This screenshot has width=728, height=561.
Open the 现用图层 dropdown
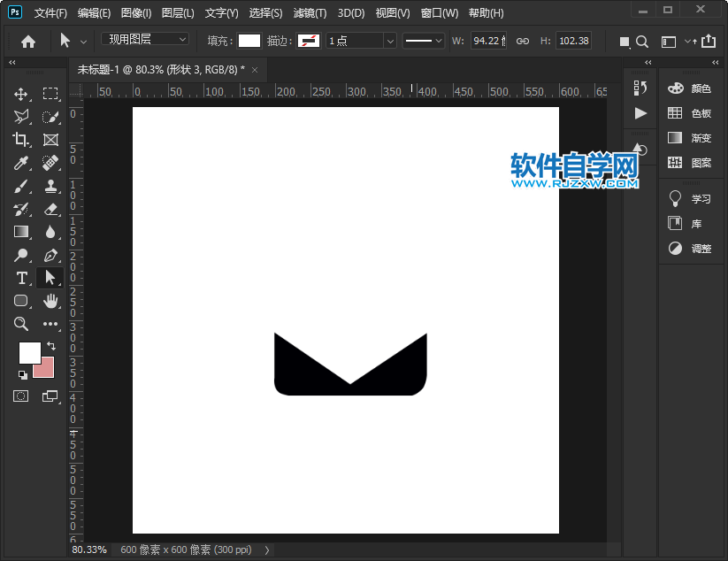146,40
